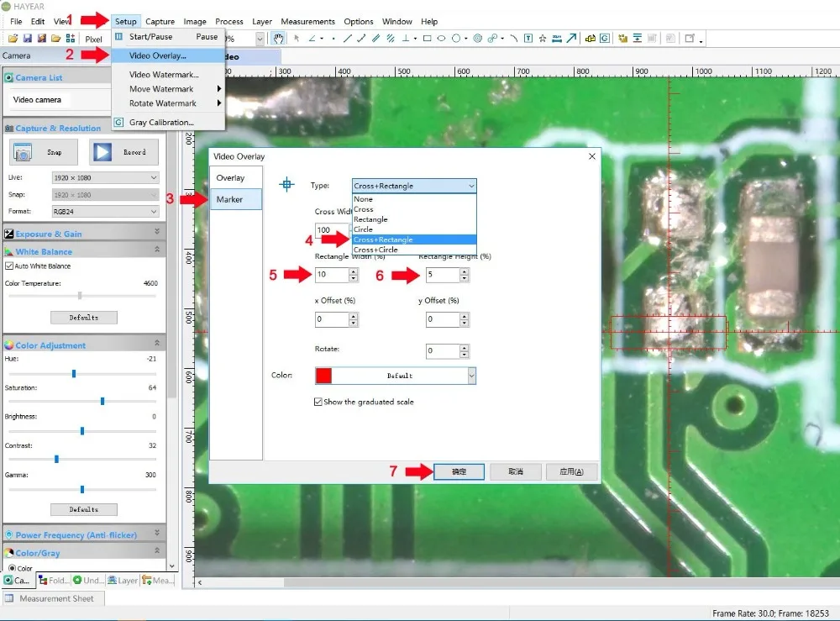This screenshot has height=621, width=840.
Task: Expand the Exposure & Gain section
Action: click(x=156, y=234)
